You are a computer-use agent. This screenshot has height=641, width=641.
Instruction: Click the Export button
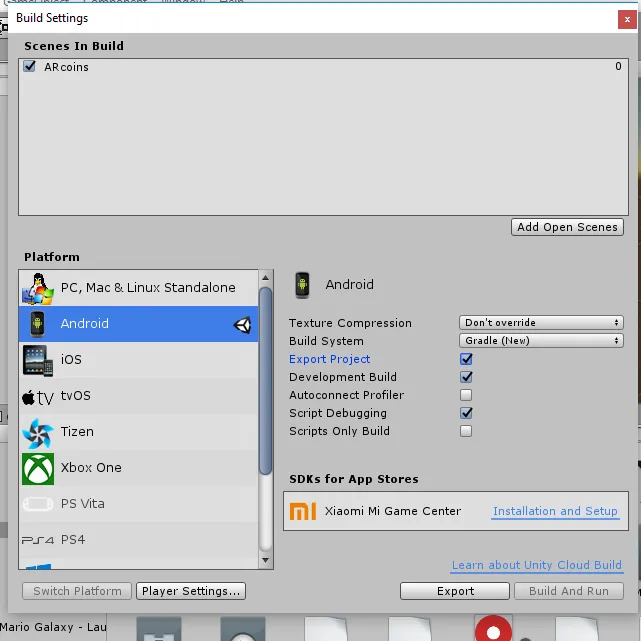(x=455, y=591)
